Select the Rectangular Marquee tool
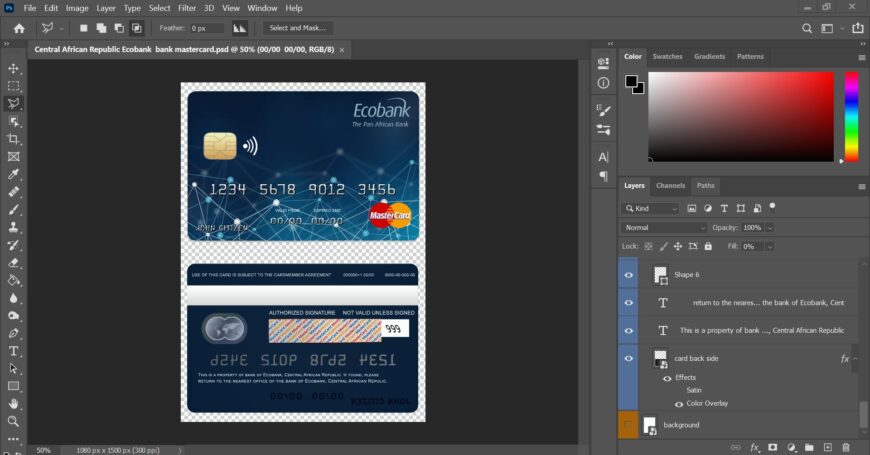 [x=13, y=86]
